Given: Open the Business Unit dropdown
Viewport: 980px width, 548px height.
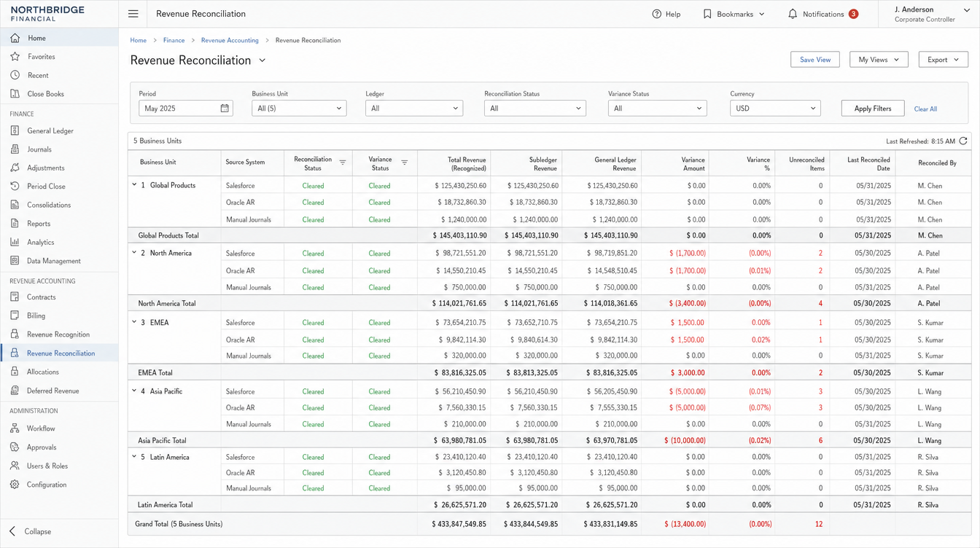Looking at the screenshot, I should pos(299,108).
